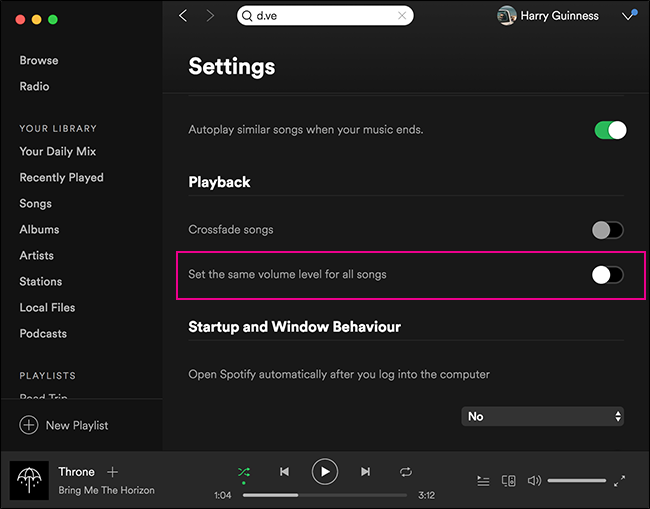650x509 pixels.
Task: Open the play queue icon
Action: (483, 481)
